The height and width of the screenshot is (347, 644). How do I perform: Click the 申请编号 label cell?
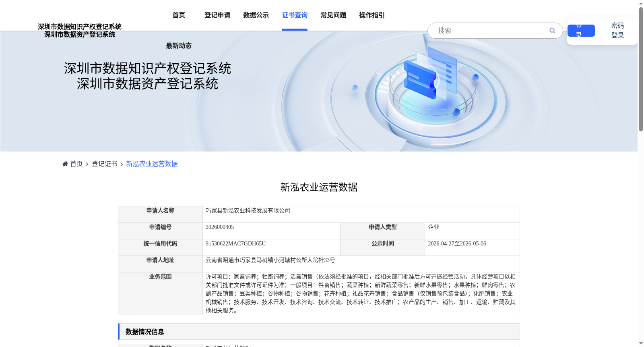click(x=160, y=231)
